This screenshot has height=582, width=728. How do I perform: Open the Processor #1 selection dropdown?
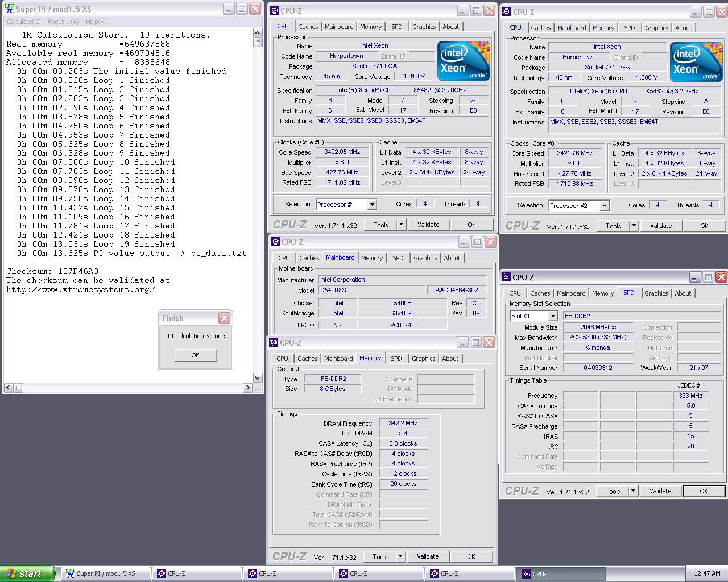pos(372,205)
